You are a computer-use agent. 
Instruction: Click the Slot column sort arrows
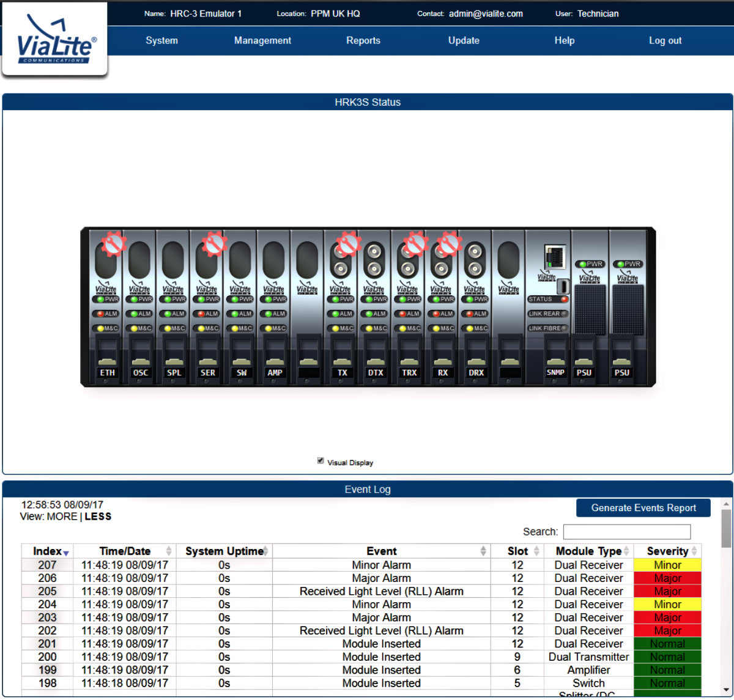pyautogui.click(x=536, y=551)
